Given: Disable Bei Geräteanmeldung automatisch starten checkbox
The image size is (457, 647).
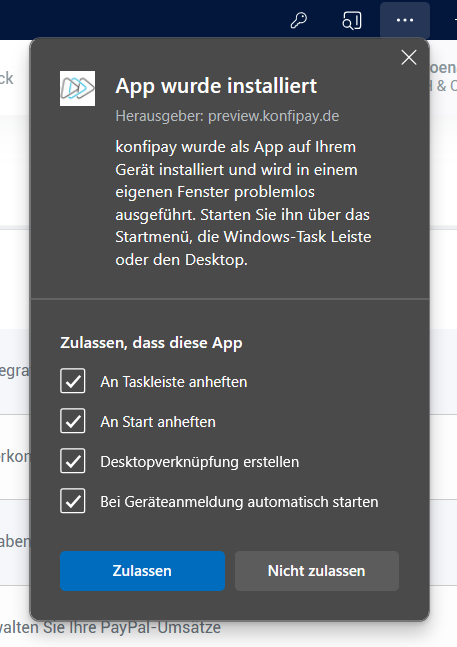Looking at the screenshot, I should [73, 501].
